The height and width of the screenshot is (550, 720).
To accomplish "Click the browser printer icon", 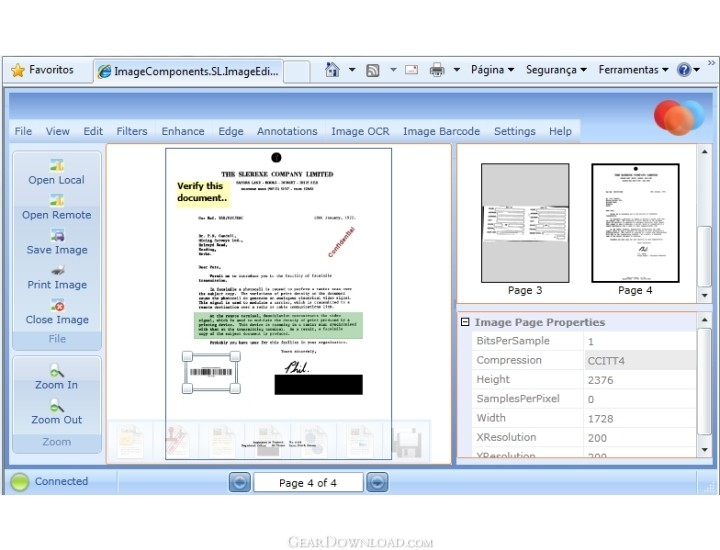I will point(437,70).
